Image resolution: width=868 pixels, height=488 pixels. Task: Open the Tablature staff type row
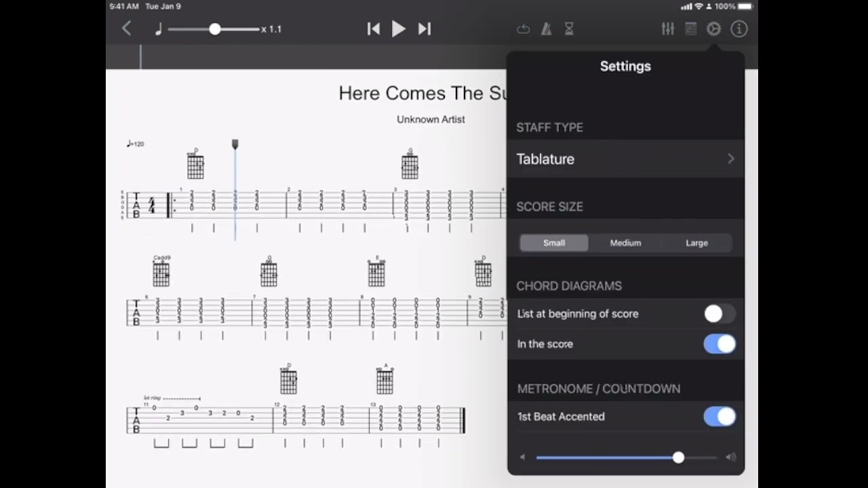pyautogui.click(x=625, y=159)
